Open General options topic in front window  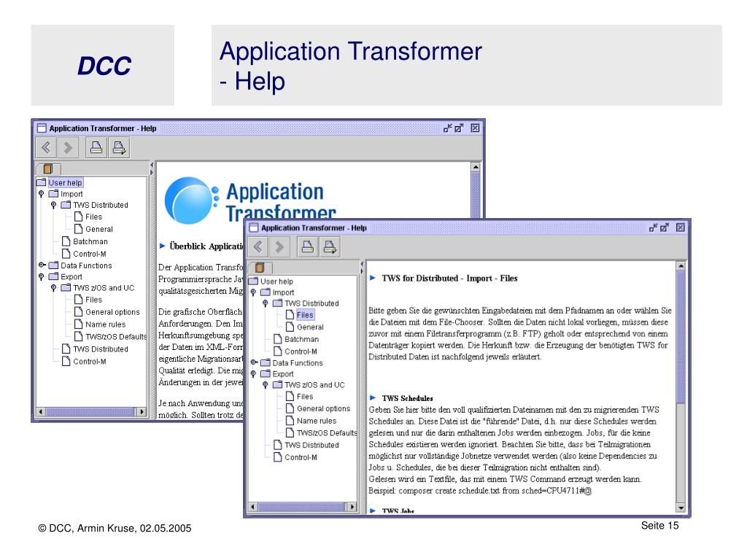[x=323, y=408]
